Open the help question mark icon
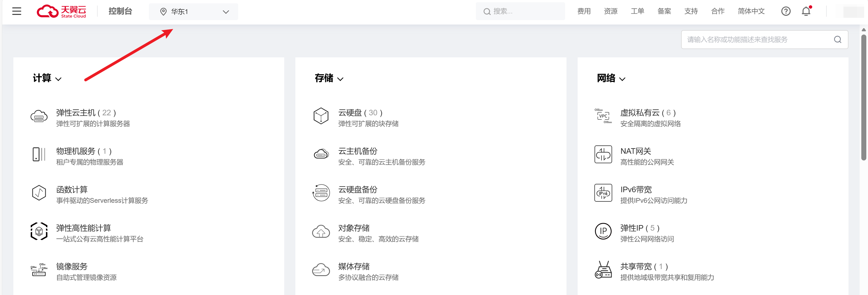Viewport: 868px width, 295px height. pyautogui.click(x=785, y=11)
